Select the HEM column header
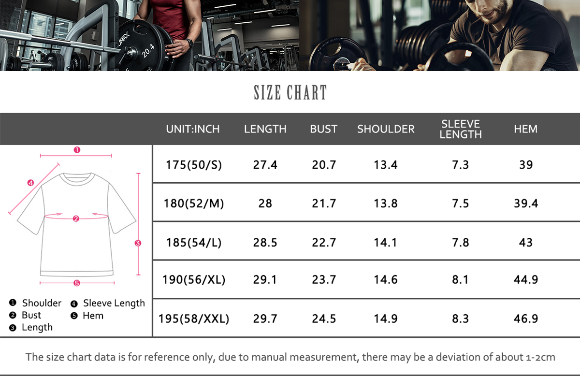 click(x=525, y=129)
